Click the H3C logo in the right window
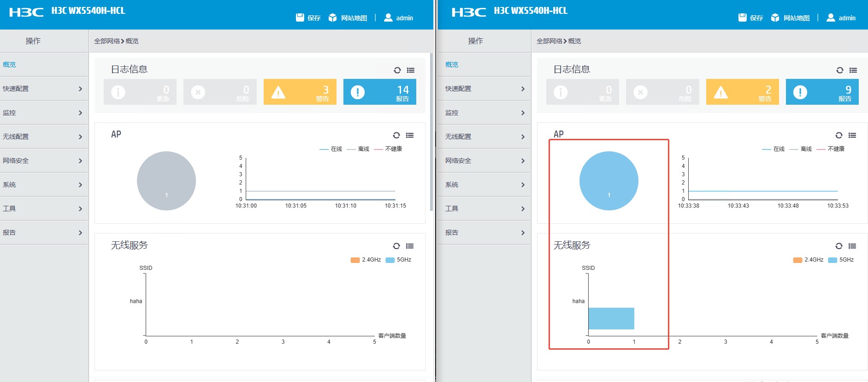868x382 pixels. pos(469,12)
